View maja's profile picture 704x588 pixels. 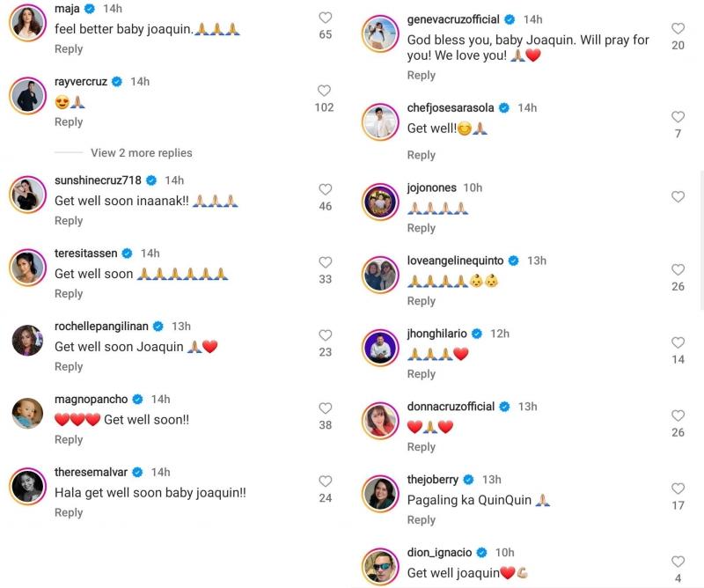tap(27, 23)
